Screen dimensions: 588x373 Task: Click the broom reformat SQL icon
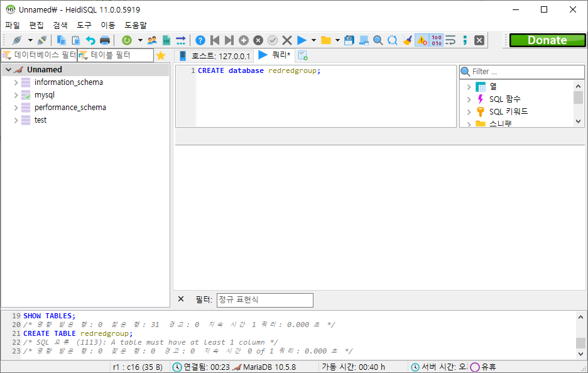point(407,40)
